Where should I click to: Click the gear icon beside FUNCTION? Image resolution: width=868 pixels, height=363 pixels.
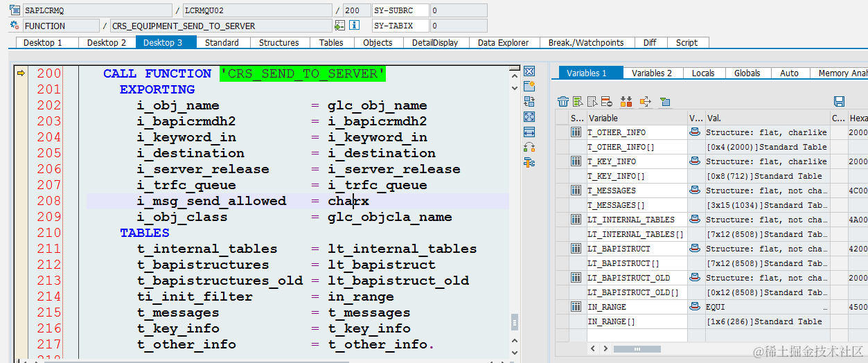(15, 26)
